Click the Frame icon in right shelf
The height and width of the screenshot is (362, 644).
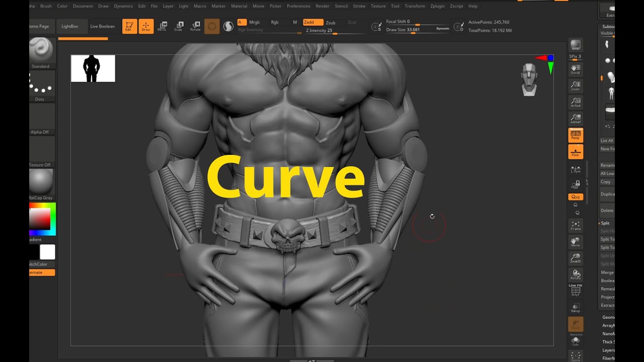[576, 226]
